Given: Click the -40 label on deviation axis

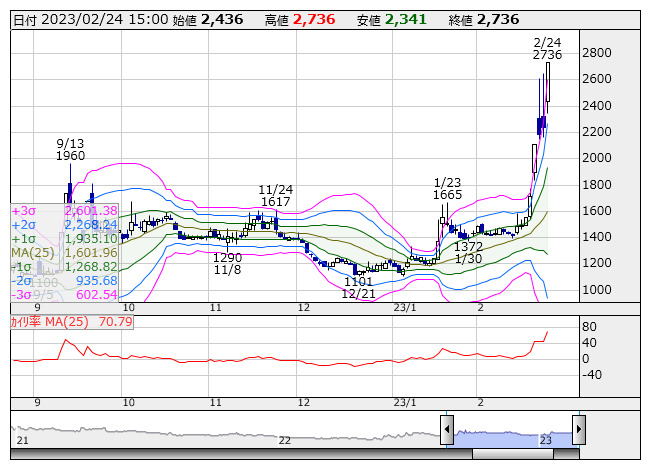Looking at the screenshot, I should click(x=592, y=375).
